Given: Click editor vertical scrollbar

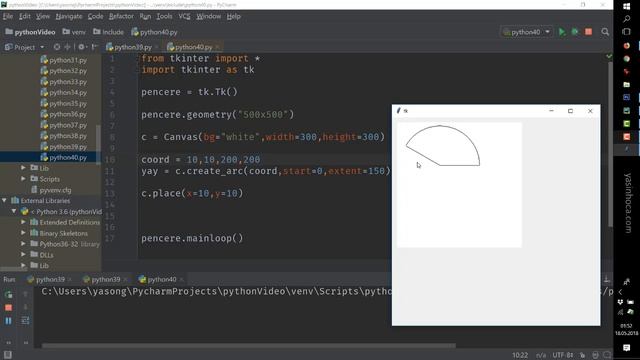Looking at the screenshot, I should pos(610,143).
